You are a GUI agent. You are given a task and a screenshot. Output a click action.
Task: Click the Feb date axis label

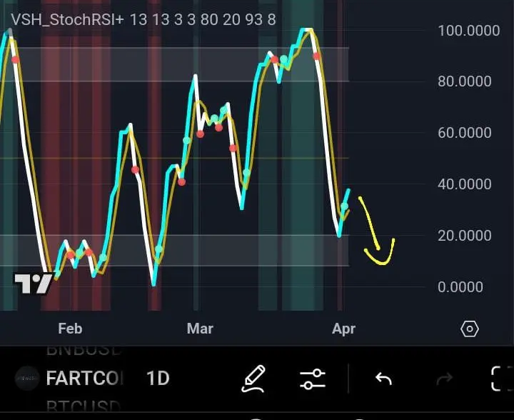(70, 329)
